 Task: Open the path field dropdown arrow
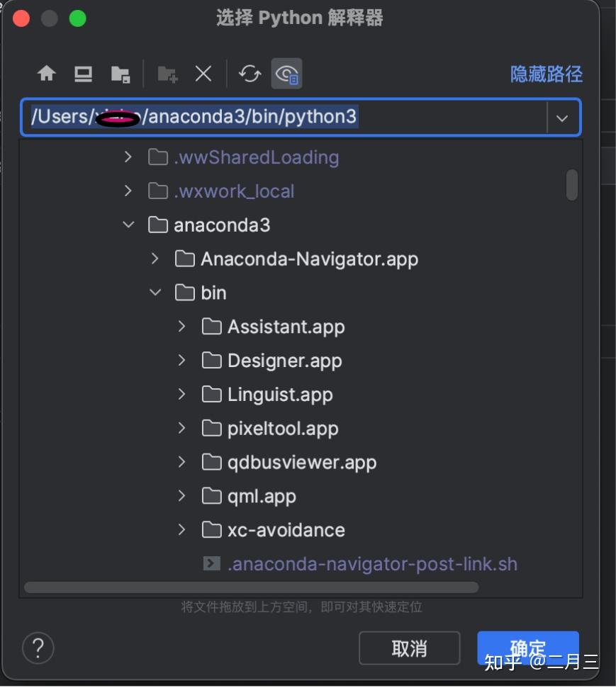coord(562,117)
